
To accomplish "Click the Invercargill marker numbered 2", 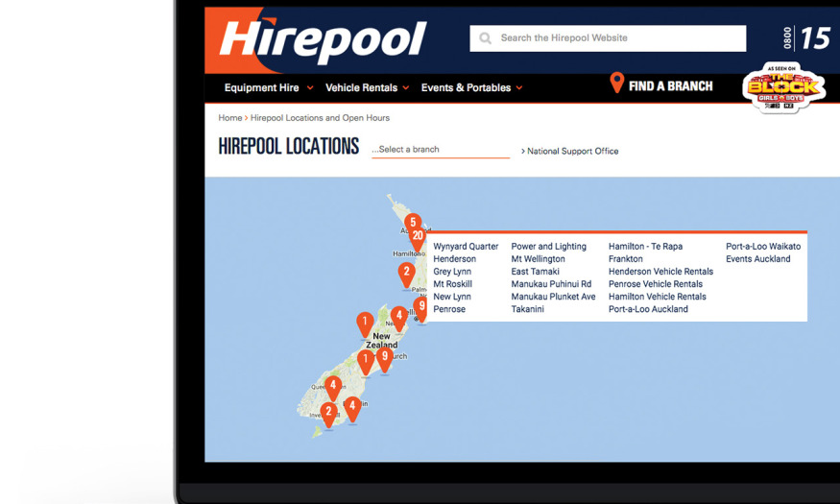I will [x=328, y=415].
